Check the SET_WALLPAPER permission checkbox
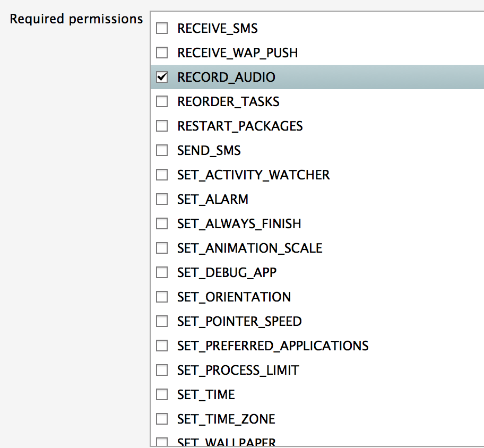 [162, 442]
